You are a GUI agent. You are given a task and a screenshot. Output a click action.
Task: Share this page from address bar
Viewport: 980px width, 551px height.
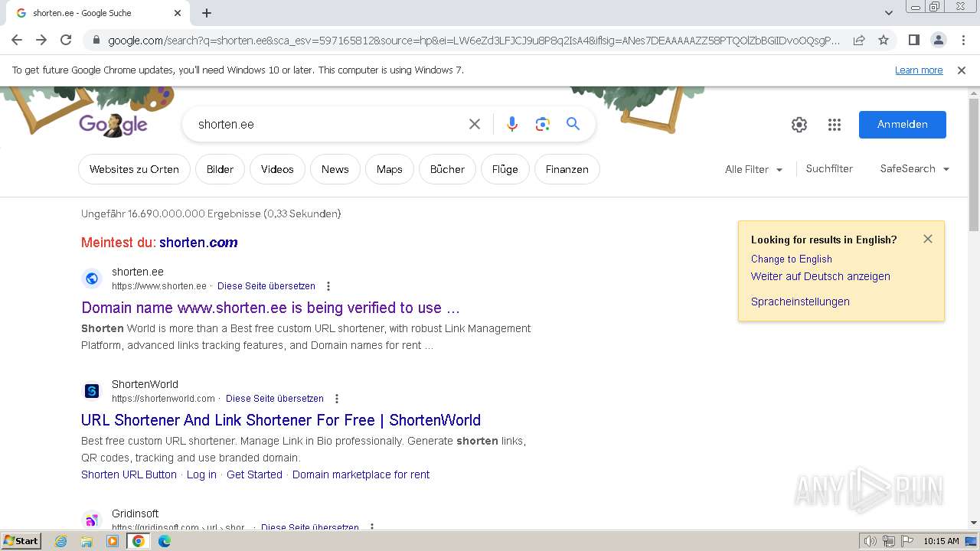(859, 40)
